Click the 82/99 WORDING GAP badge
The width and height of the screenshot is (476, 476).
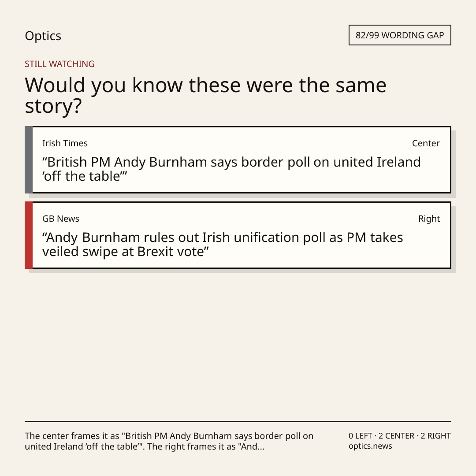click(x=400, y=35)
